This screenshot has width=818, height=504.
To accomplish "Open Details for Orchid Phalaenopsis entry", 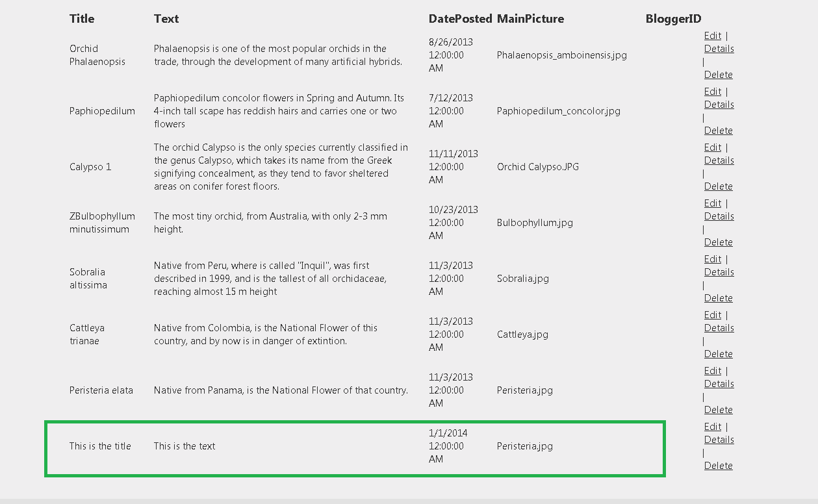I will 719,49.
